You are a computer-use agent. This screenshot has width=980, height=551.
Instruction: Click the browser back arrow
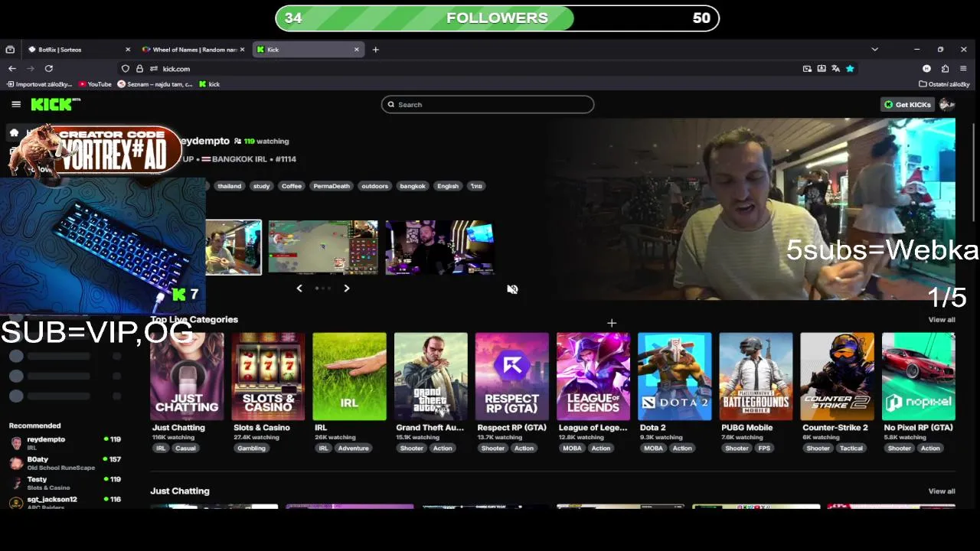click(12, 69)
